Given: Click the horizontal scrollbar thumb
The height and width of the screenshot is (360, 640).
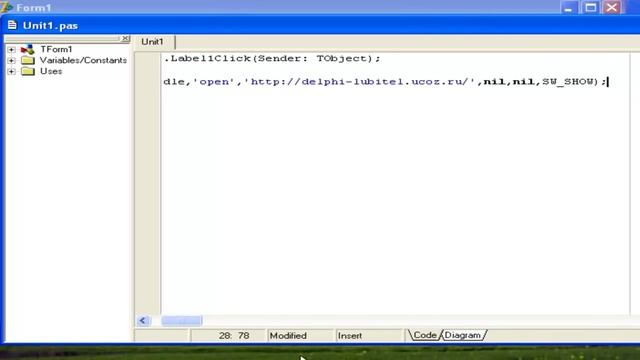Looking at the screenshot, I should tap(182, 321).
